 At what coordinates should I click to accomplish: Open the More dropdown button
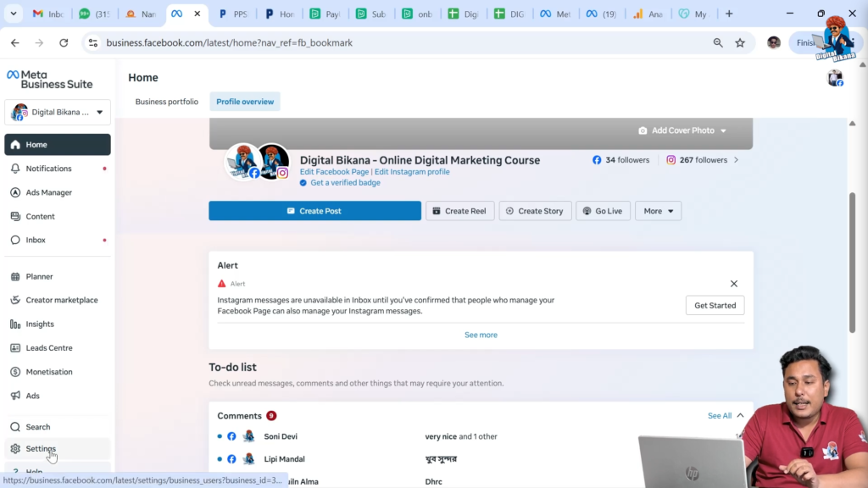coord(658,211)
